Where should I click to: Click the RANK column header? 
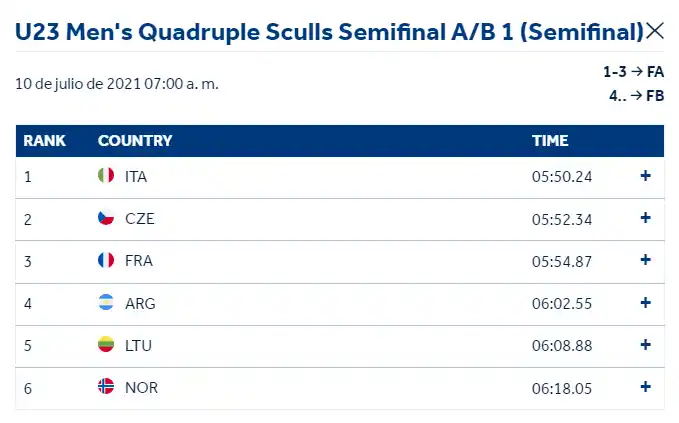45,141
